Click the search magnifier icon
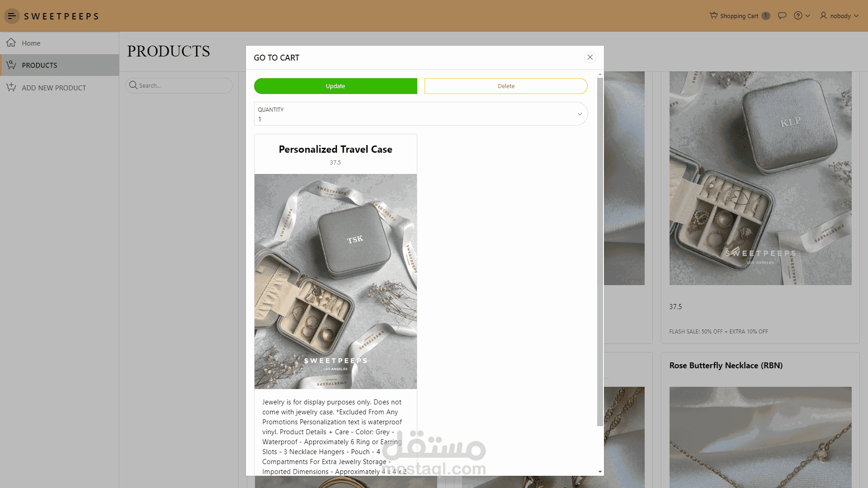Image resolution: width=868 pixels, height=488 pixels. 133,85
